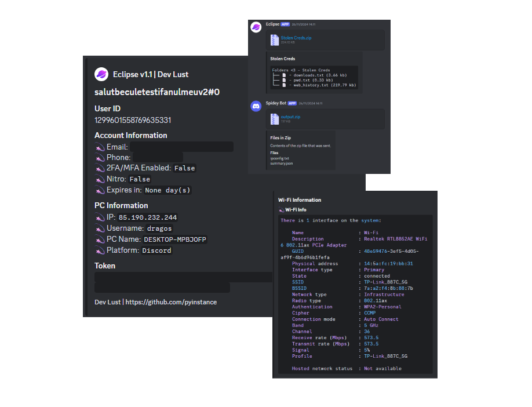532x407 pixels.
Task: Click the Band value 5 GHz
Action: [371, 325]
